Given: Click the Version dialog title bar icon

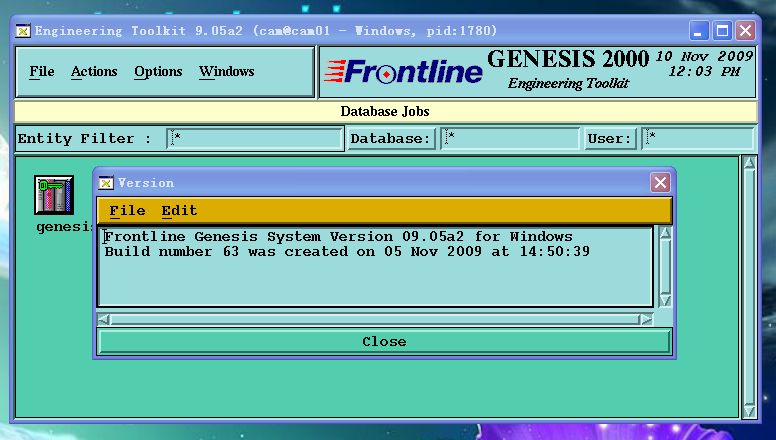Looking at the screenshot, I should [x=106, y=183].
